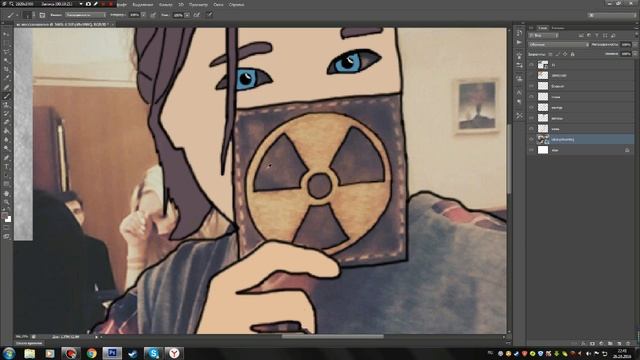640x360 pixels.
Task: Select the Quick Selection tool
Action: coord(6,61)
